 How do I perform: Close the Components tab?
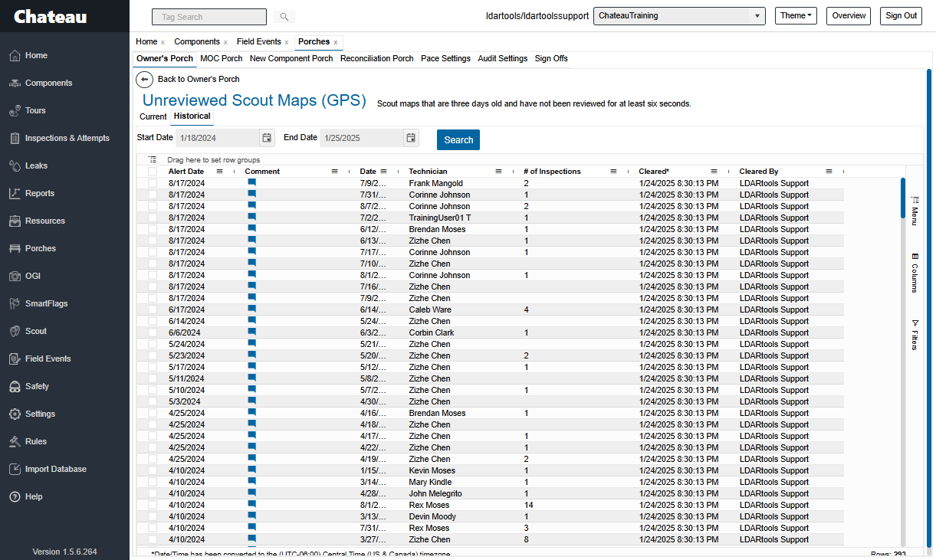click(x=225, y=42)
